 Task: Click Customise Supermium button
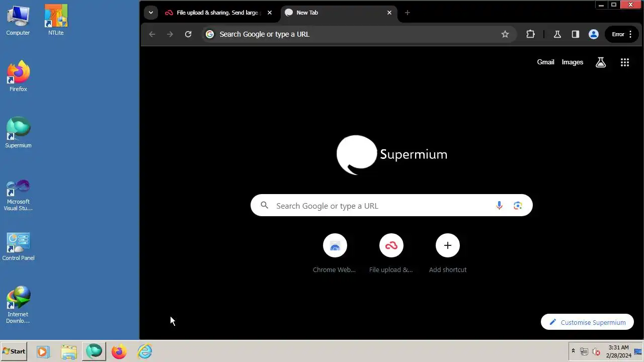(x=587, y=322)
